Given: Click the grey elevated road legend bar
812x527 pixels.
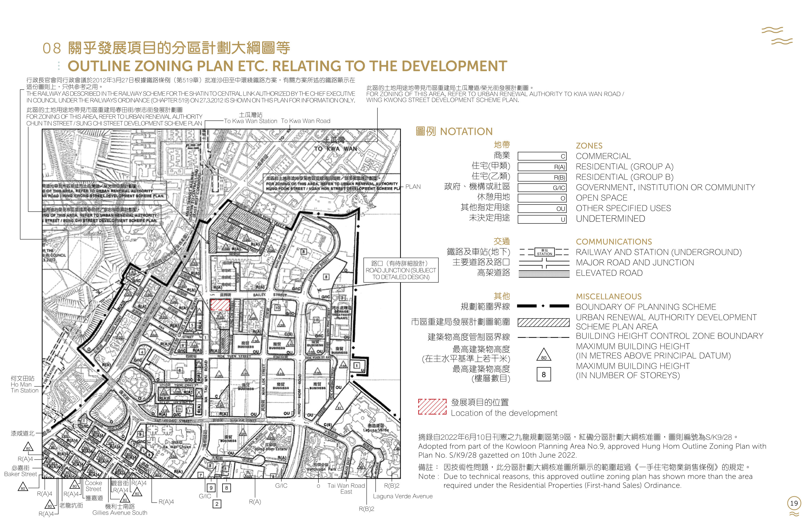Looking at the screenshot, I should pyautogui.click(x=544, y=274).
